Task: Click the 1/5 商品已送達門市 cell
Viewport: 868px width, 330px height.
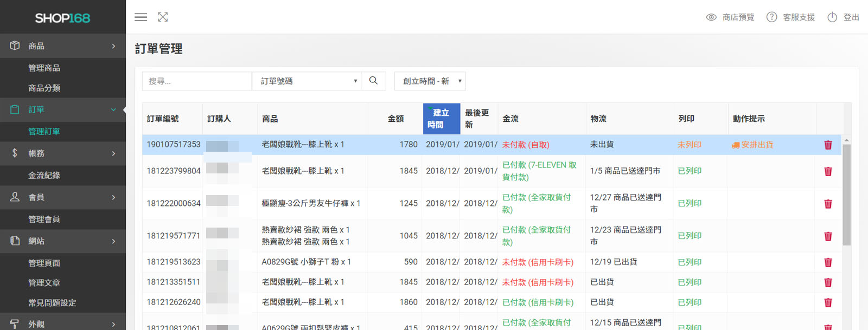Action: point(625,171)
